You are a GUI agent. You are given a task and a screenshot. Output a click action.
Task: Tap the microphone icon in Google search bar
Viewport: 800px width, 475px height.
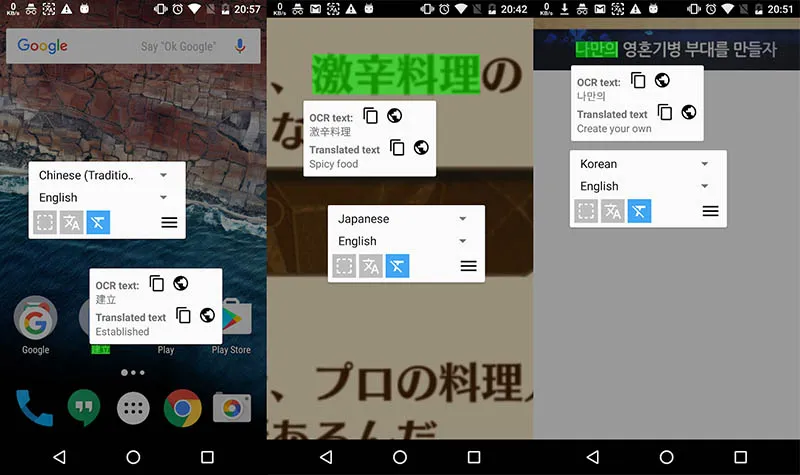click(x=240, y=46)
